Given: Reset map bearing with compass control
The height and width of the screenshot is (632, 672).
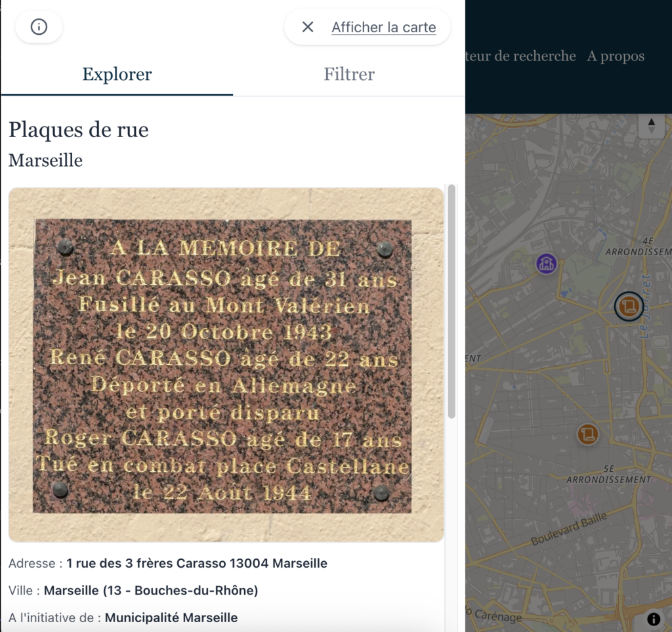Looking at the screenshot, I should (652, 126).
